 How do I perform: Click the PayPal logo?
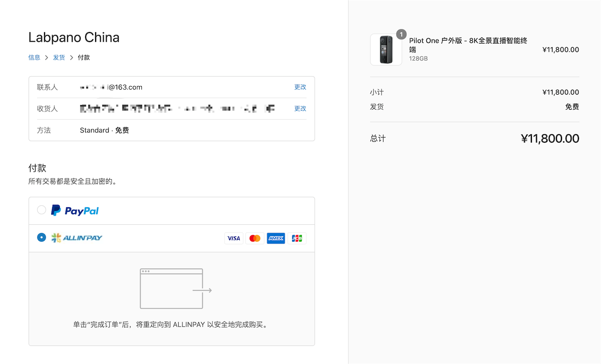[75, 211]
